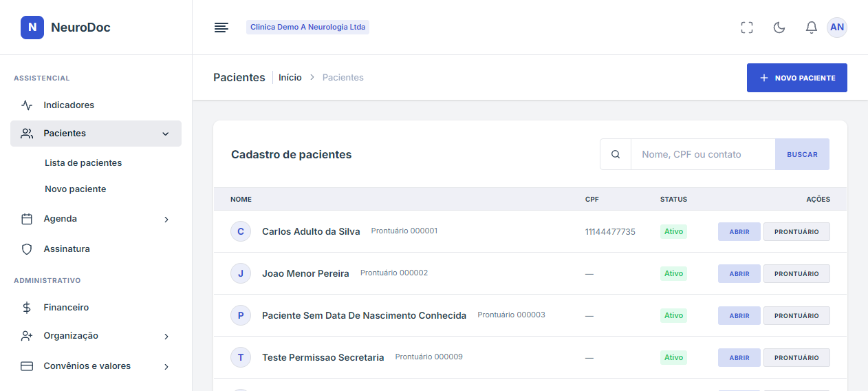Click the Cadastro de pacientes heading

point(291,155)
